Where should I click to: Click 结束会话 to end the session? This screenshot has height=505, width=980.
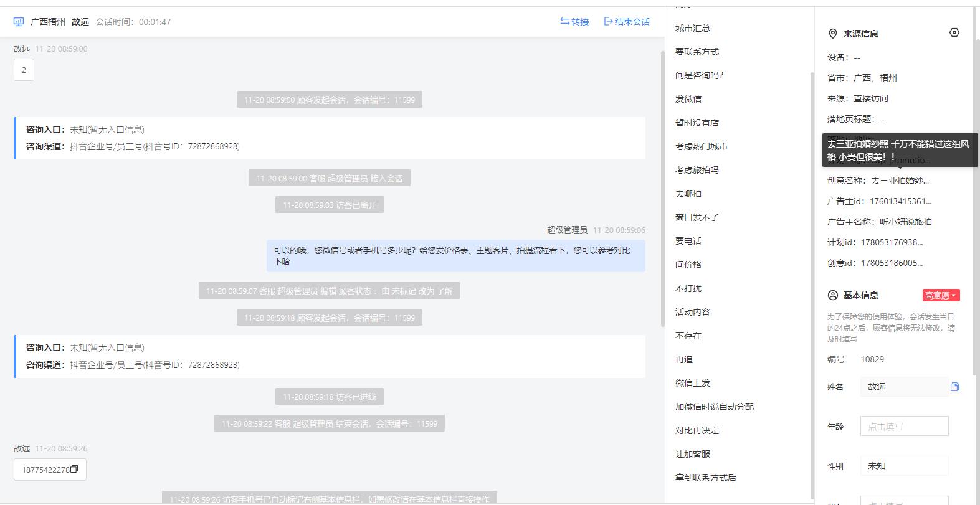click(x=627, y=22)
